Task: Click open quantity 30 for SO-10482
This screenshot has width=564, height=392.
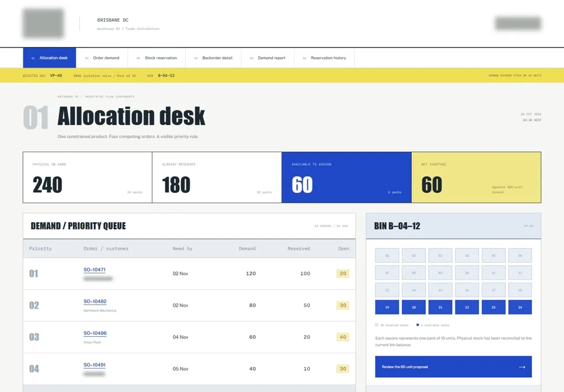Action: (x=343, y=305)
